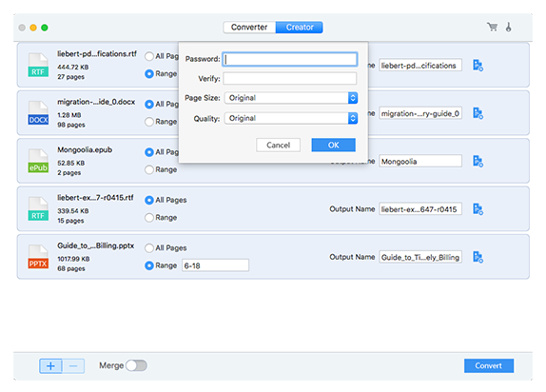Click the RTF file icon of liebert-pd...fications.rtf
This screenshot has height=392, width=546.
(x=38, y=65)
